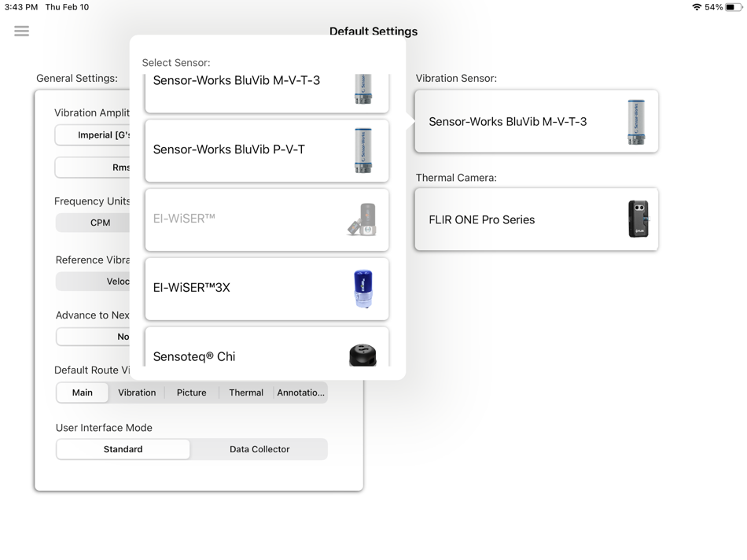
Task: Select the Sensoteq® Chi sensor
Action: click(267, 347)
